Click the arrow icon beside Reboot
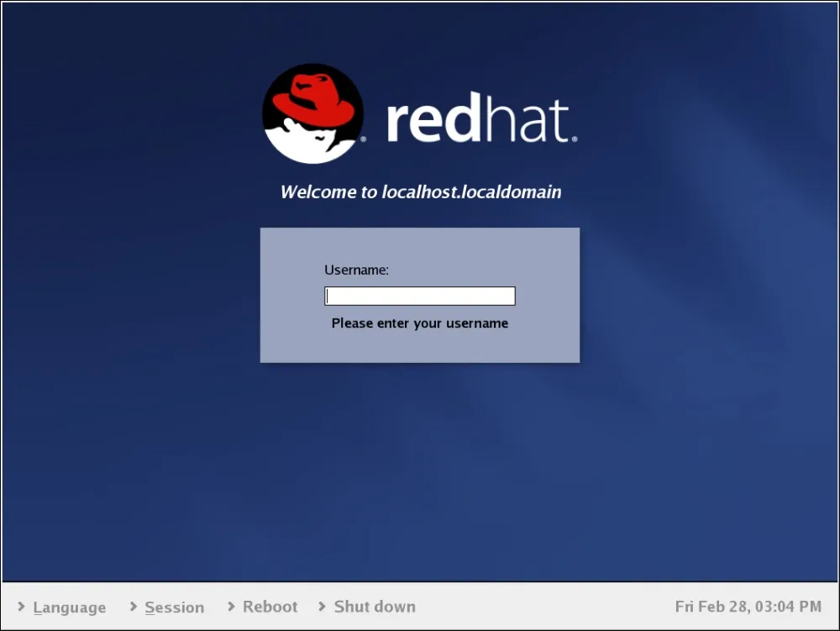This screenshot has height=631, width=840. point(231,607)
